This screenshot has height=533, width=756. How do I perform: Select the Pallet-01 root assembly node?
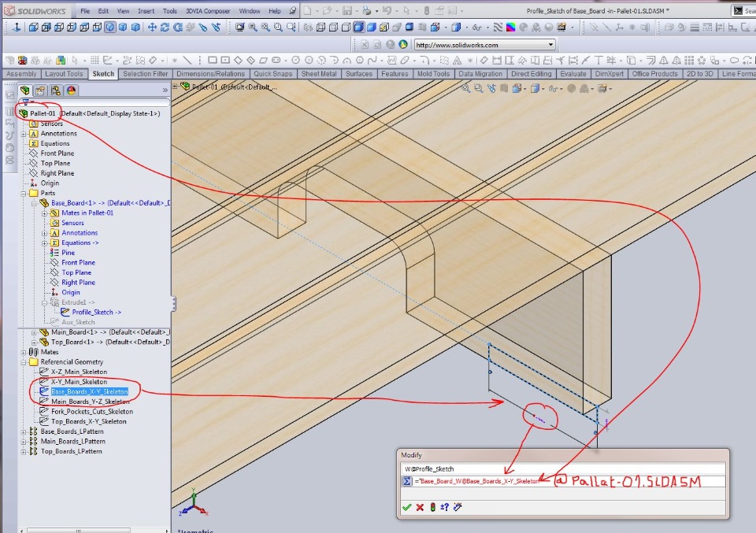coord(43,113)
